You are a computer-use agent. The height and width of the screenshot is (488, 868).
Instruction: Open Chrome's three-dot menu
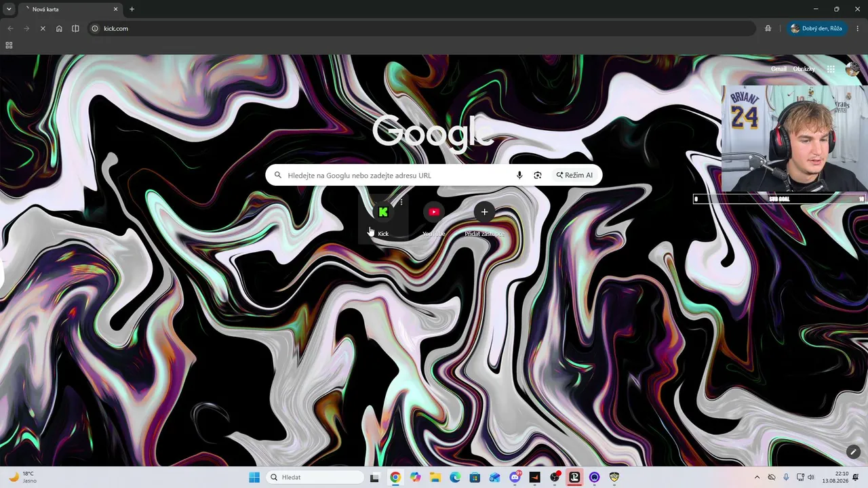click(x=858, y=28)
